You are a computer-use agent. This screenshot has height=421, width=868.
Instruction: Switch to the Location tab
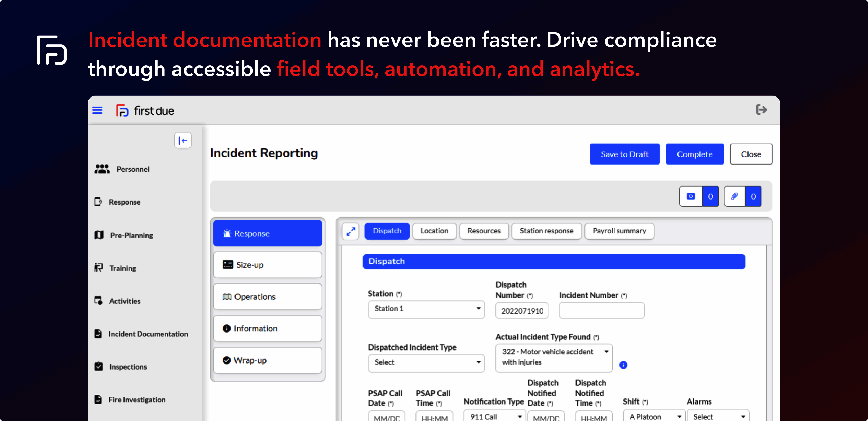point(434,231)
